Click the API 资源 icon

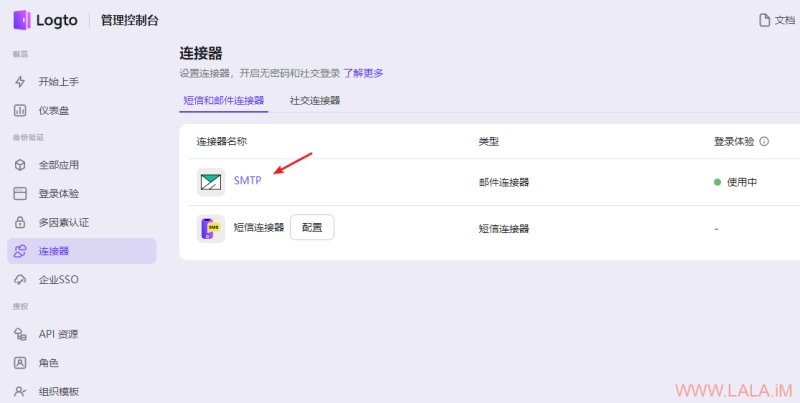click(x=20, y=334)
